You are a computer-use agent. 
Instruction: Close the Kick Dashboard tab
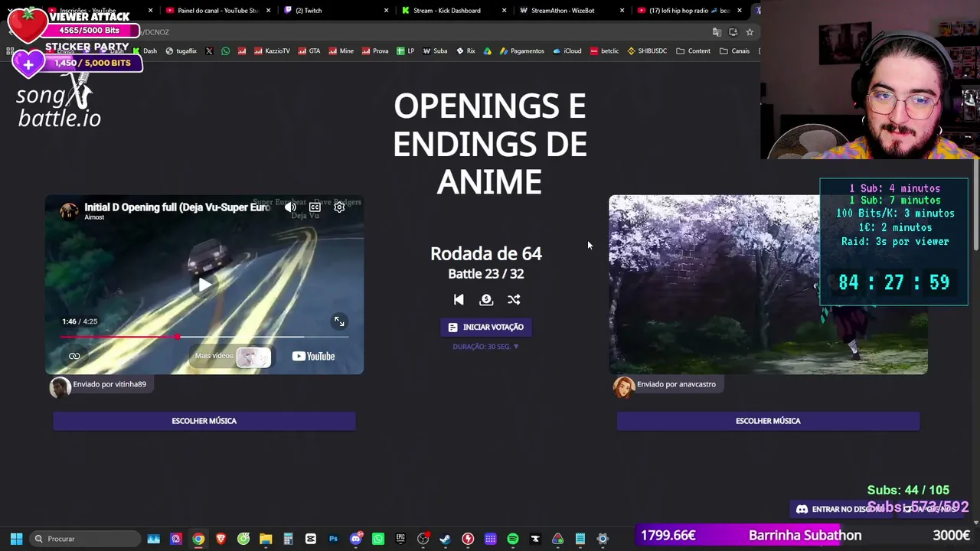(505, 11)
